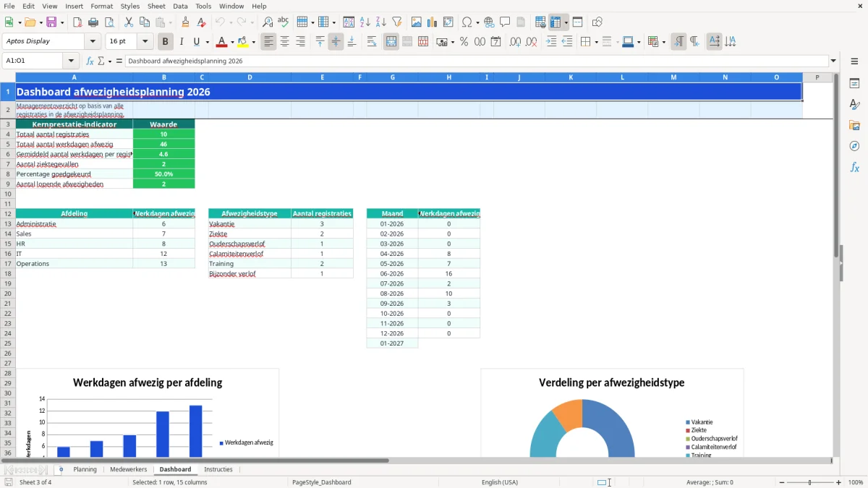Open the sidebar Gallery deck
868x488 pixels.
tap(854, 125)
